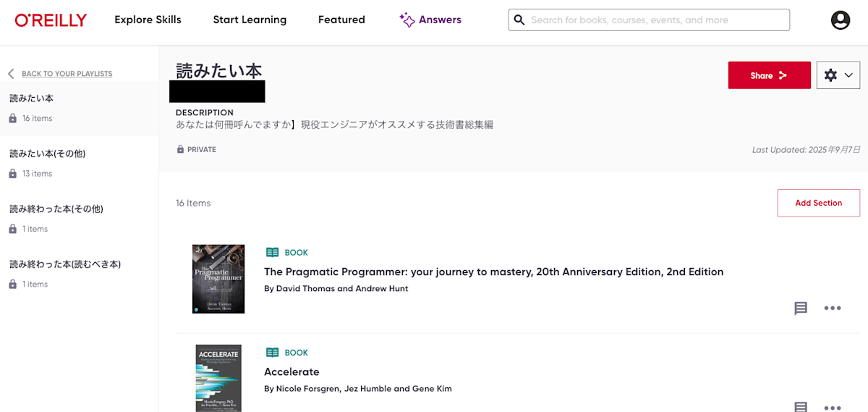Open playlist settings gear dropdown

coord(838,75)
